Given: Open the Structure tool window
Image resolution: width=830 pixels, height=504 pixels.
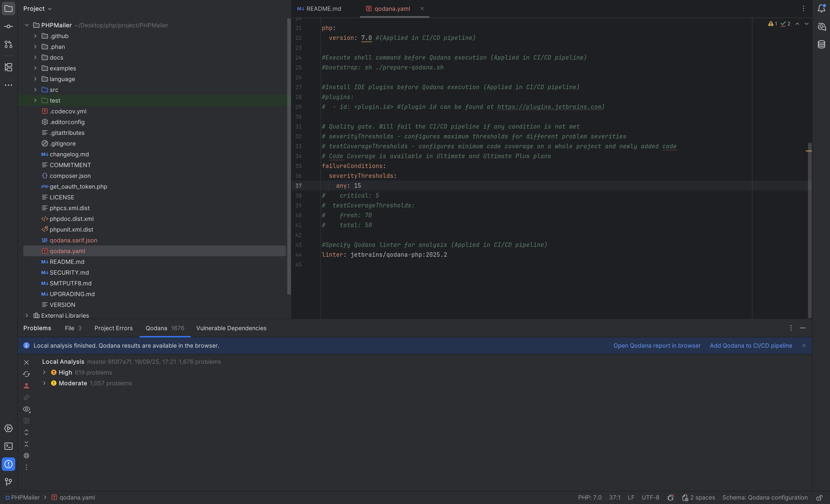Looking at the screenshot, I should point(9,67).
